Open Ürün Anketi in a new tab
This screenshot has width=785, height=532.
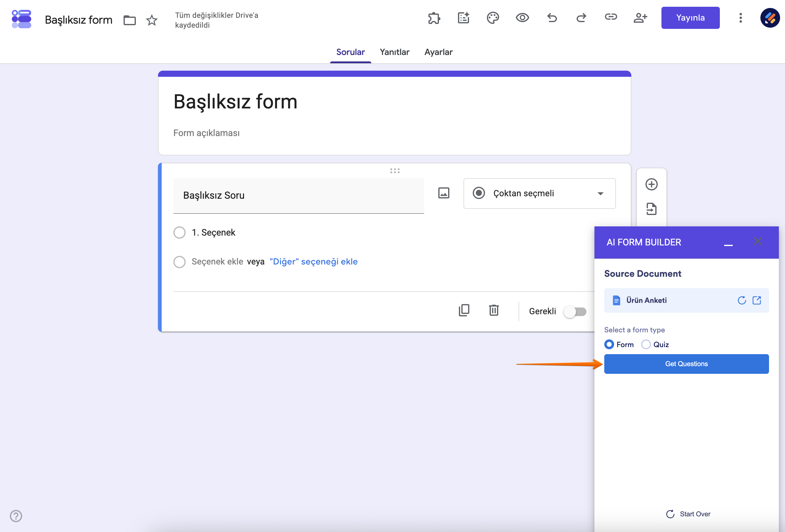coord(757,300)
